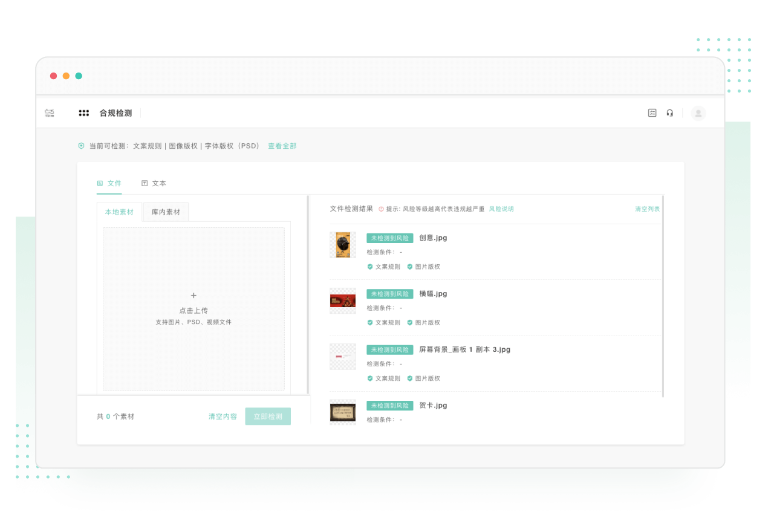The image size is (774, 532).
Task: Open the 贺卡.jpg thumbnail
Action: pos(343,412)
